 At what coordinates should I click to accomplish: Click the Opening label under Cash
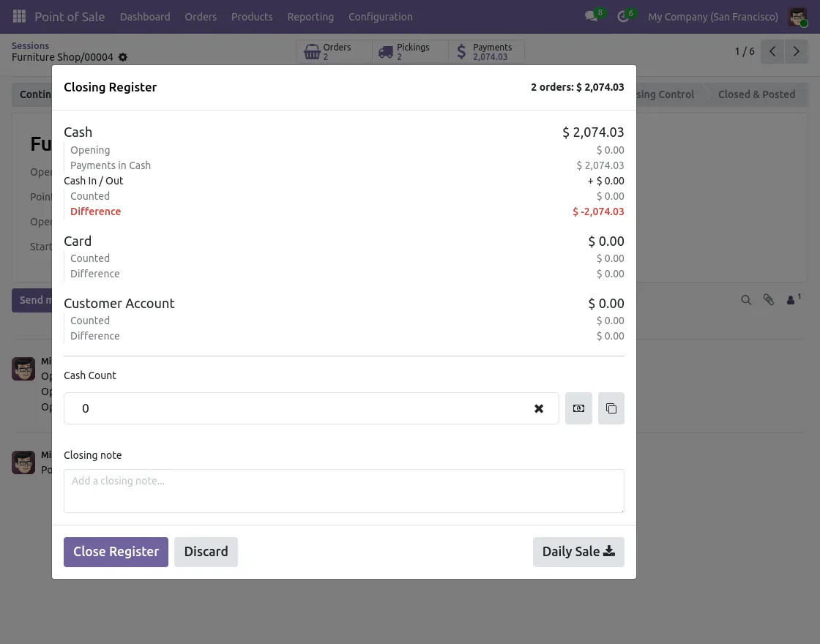(x=90, y=150)
